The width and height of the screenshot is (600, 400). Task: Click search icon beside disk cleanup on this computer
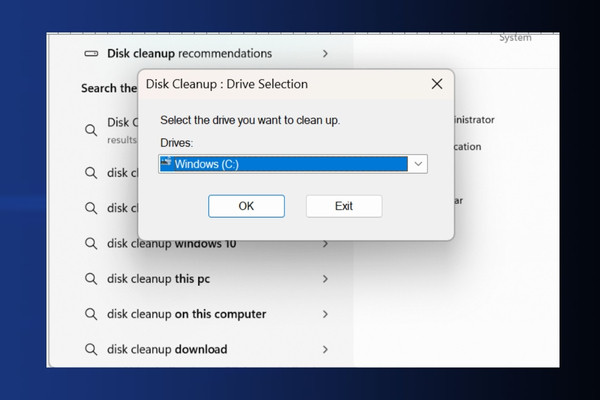coord(91,314)
